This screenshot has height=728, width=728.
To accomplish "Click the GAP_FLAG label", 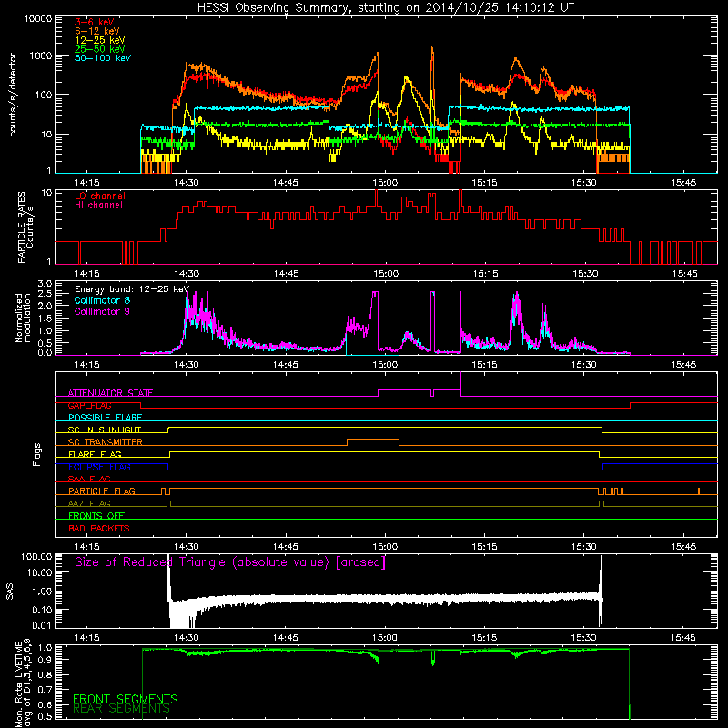I will [x=89, y=405].
